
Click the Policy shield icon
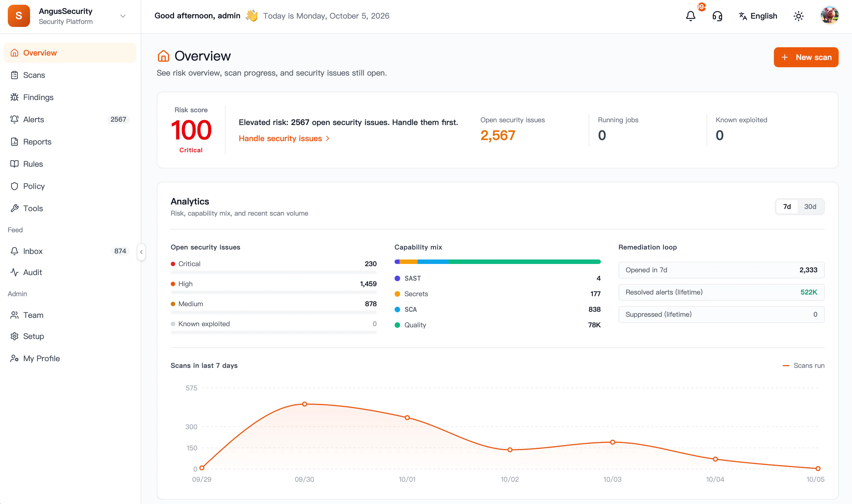click(x=14, y=186)
